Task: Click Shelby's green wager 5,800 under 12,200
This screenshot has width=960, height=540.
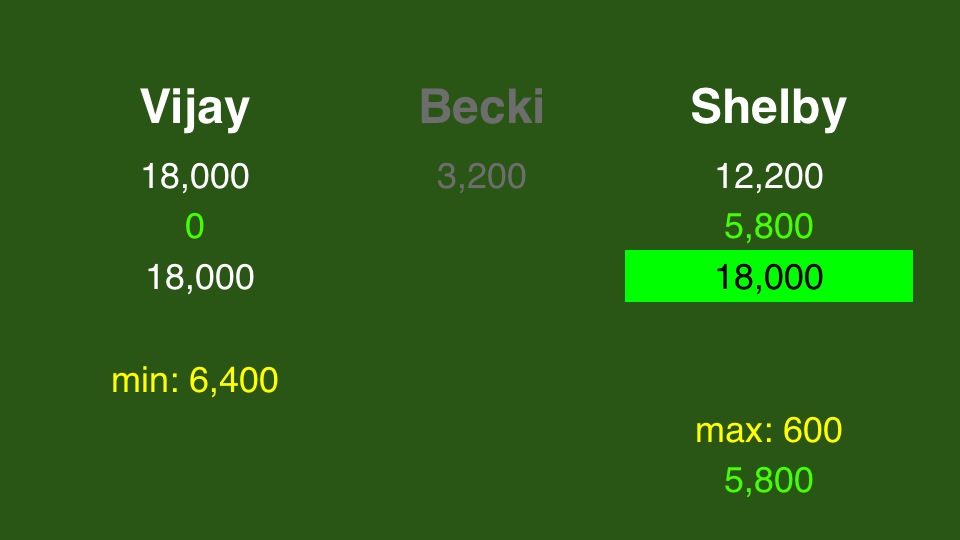Action: (x=768, y=227)
